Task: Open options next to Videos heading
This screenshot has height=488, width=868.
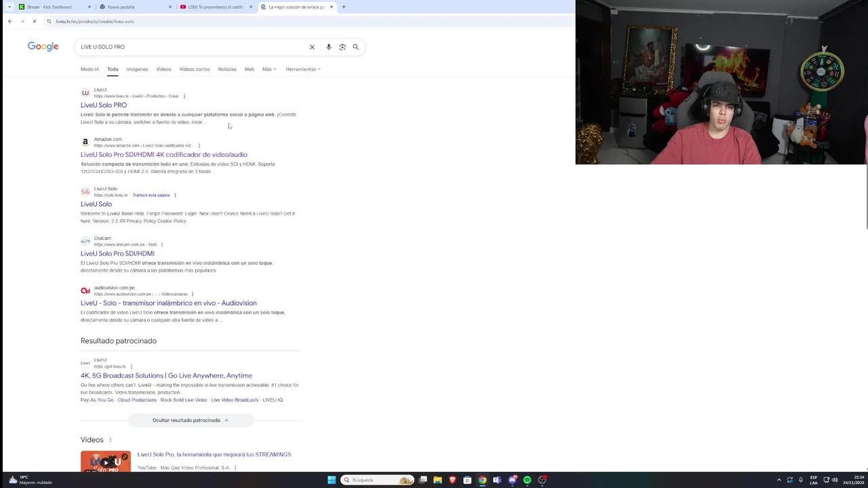Action: point(111,440)
